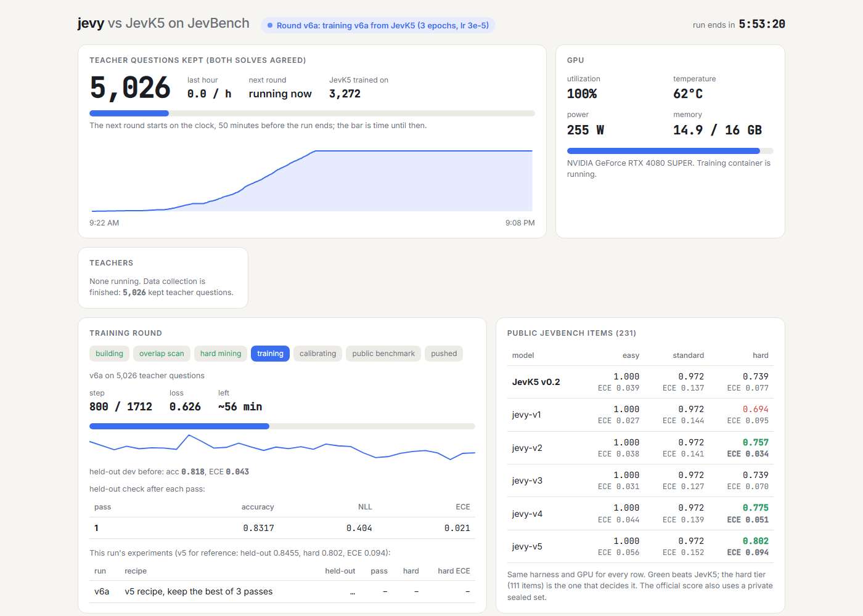
Task: Click the jevy-v3 model row label
Action: tap(527, 480)
